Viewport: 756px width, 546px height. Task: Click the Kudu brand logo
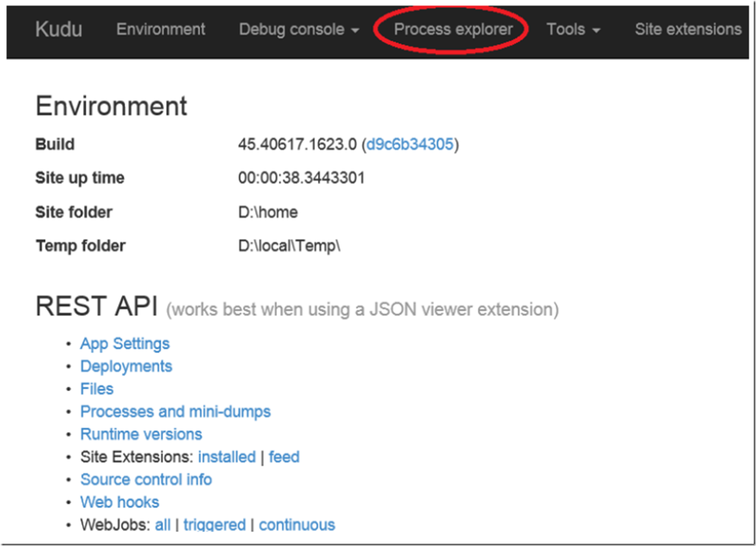pos(59,29)
